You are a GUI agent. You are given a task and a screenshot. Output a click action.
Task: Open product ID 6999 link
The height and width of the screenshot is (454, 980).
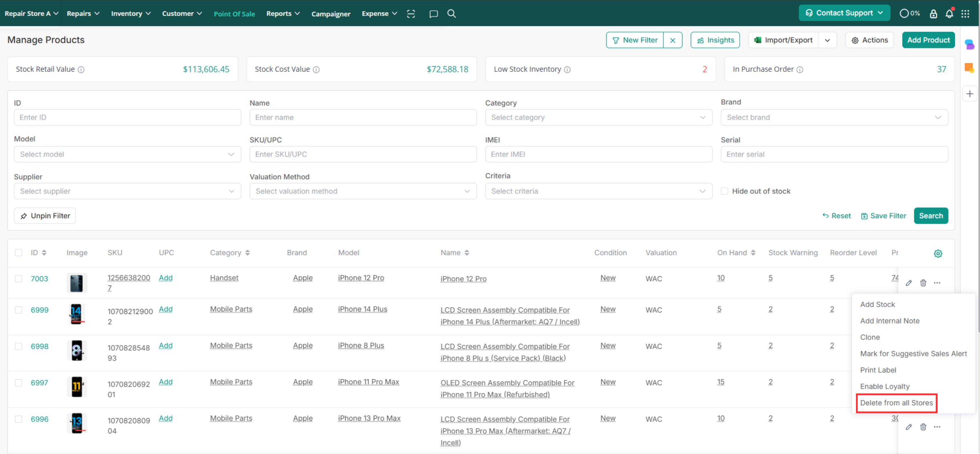pos(39,310)
